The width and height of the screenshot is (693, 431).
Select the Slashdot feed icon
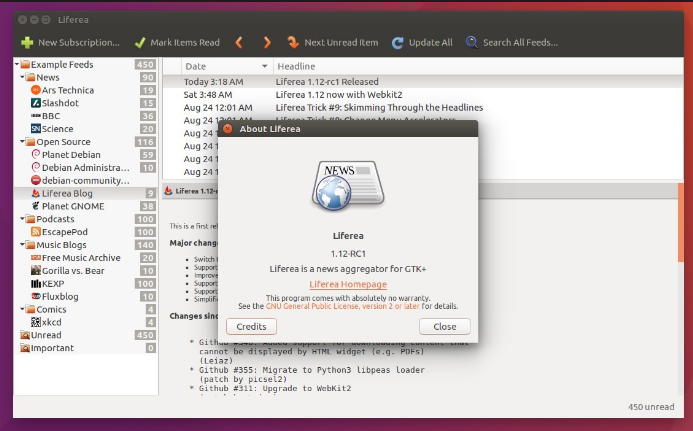click(x=36, y=103)
